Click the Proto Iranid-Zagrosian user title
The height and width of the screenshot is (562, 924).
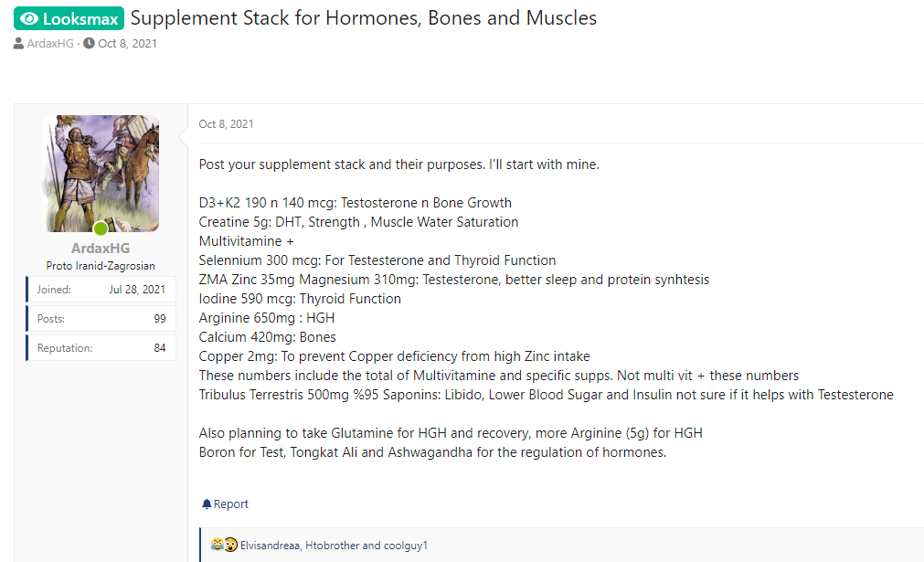(101, 266)
